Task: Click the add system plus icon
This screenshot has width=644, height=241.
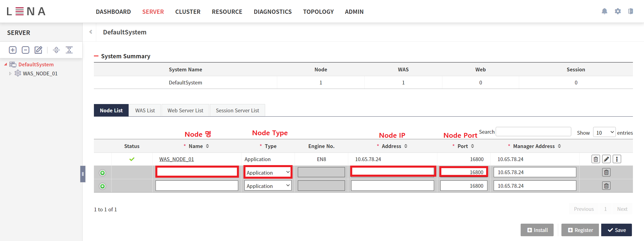Action: click(12, 50)
